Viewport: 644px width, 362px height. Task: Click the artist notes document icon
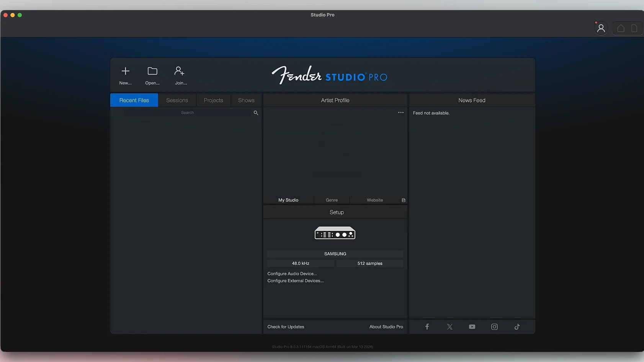pyautogui.click(x=404, y=200)
